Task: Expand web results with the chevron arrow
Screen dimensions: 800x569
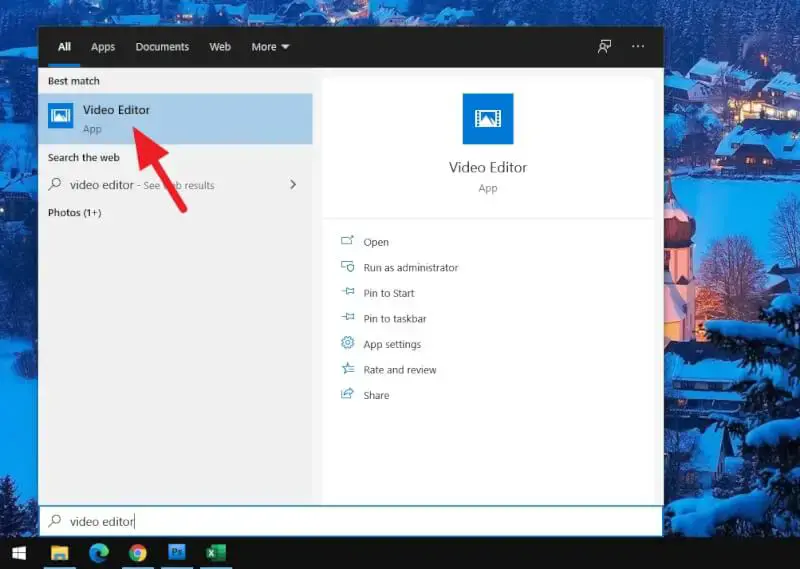Action: 293,184
